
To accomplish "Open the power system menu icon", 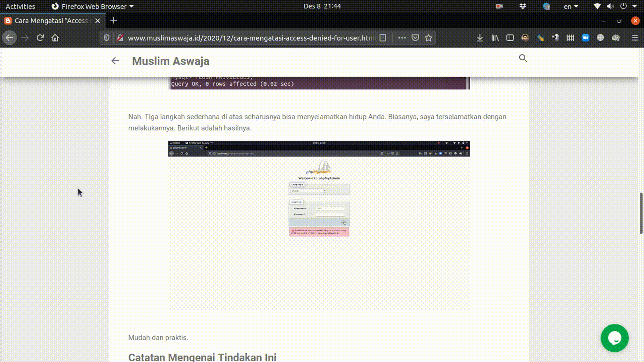I will pyautogui.click(x=623, y=6).
